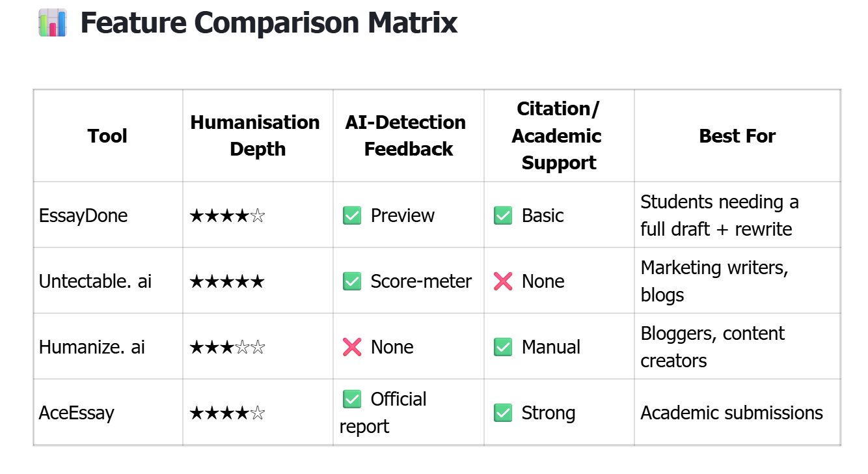Screen dimensions: 868x474
Task: Select the Academic submissions cell text
Action: coord(731,413)
